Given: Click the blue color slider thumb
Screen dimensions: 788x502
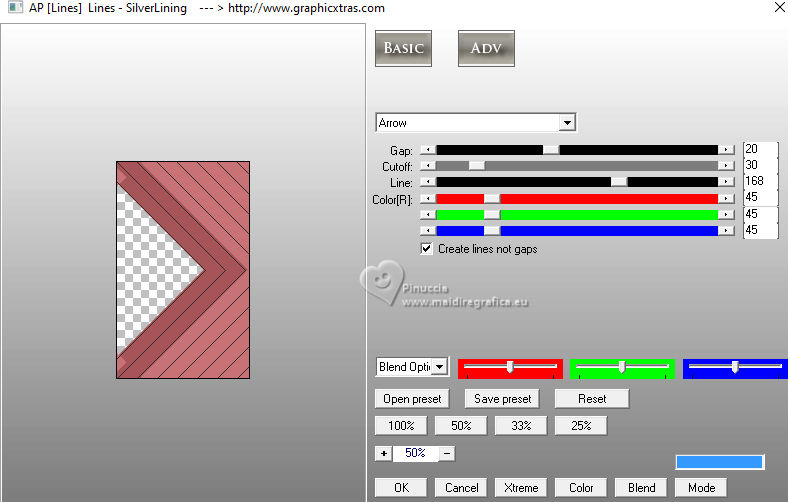Looking at the screenshot, I should (492, 231).
